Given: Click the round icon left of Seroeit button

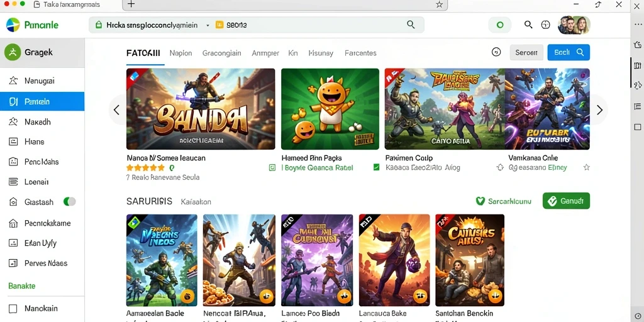Looking at the screenshot, I should click(496, 52).
